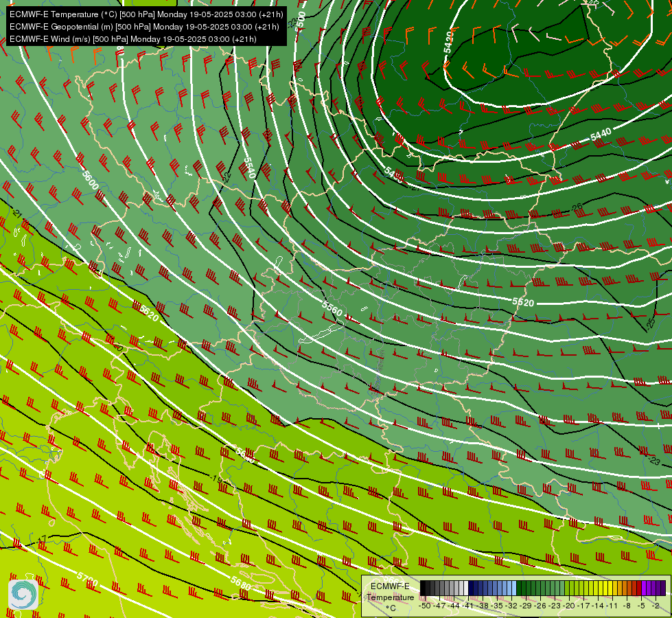Pick the white -41 legend swatch
Viewport: 672px width, 618px height.
[x=466, y=588]
